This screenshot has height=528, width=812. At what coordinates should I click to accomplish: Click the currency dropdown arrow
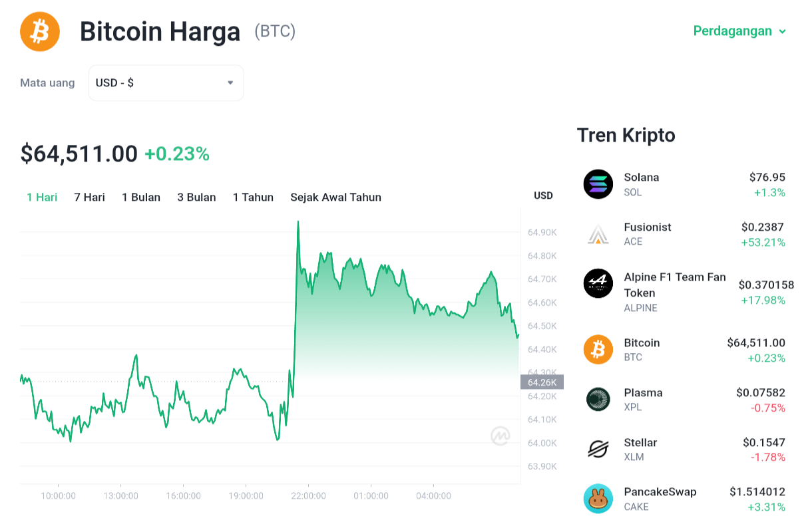(x=230, y=83)
